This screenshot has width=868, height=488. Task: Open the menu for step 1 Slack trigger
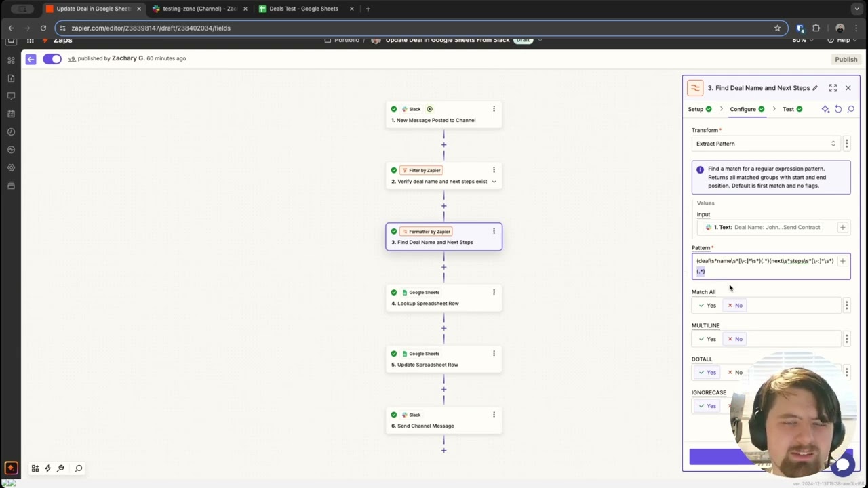[x=494, y=109]
